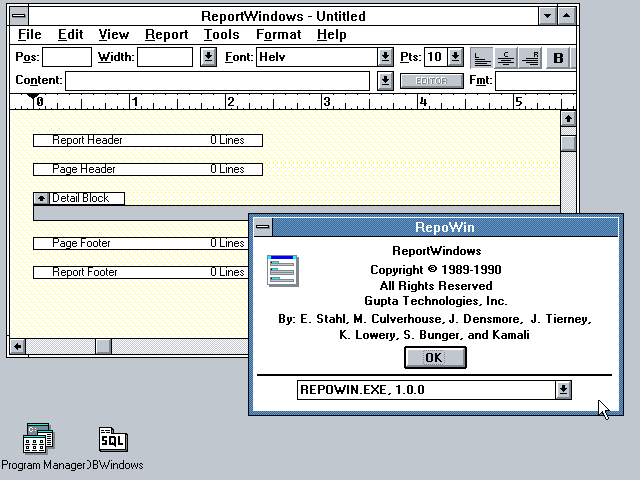Select the Detail Block label
Image resolution: width=640 pixels, height=480 pixels.
87,198
